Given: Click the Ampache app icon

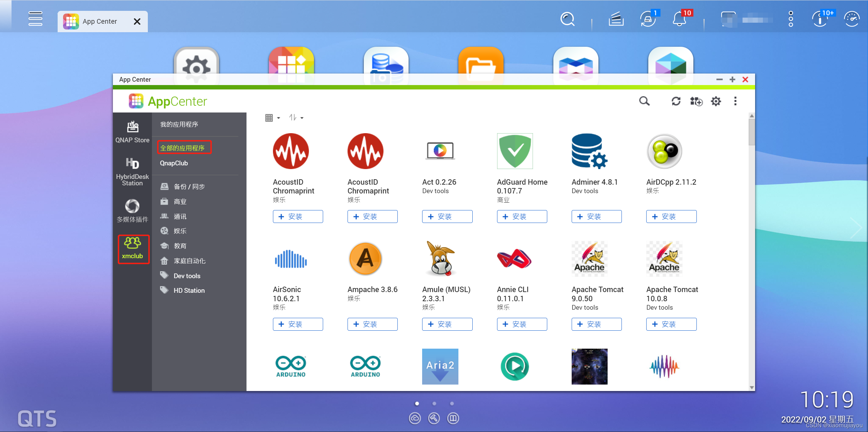Looking at the screenshot, I should pos(365,259).
